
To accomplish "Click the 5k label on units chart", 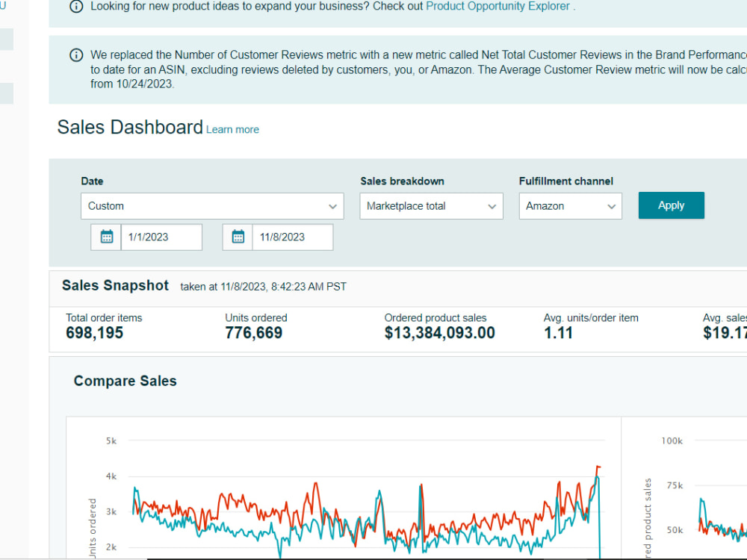I will tap(111, 441).
